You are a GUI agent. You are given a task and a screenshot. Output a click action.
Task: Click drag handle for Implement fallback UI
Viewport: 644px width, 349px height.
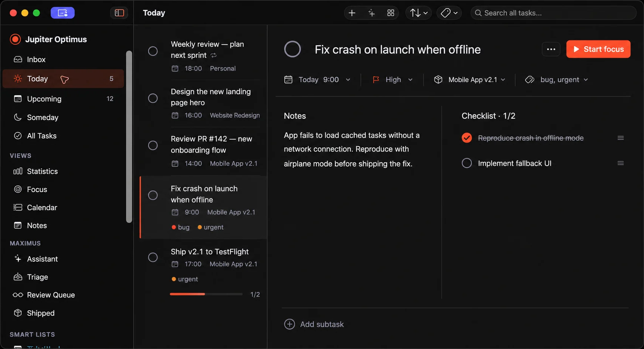[x=621, y=163]
